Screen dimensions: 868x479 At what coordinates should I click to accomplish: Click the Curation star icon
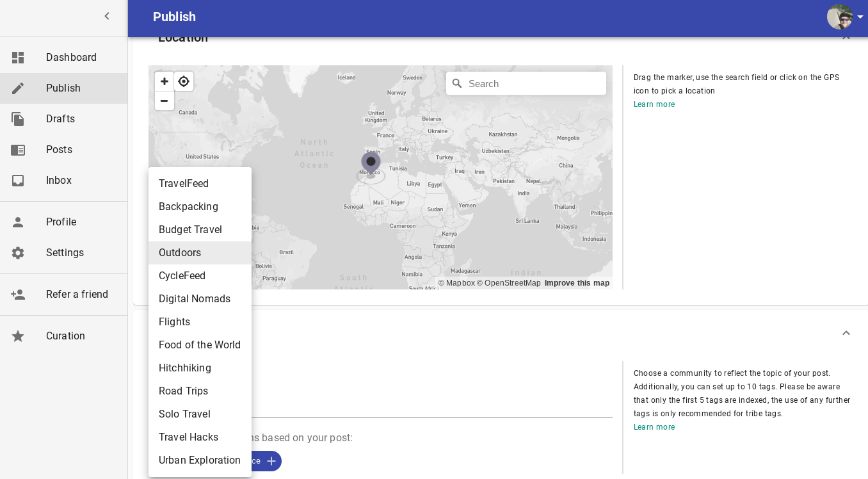(18, 336)
